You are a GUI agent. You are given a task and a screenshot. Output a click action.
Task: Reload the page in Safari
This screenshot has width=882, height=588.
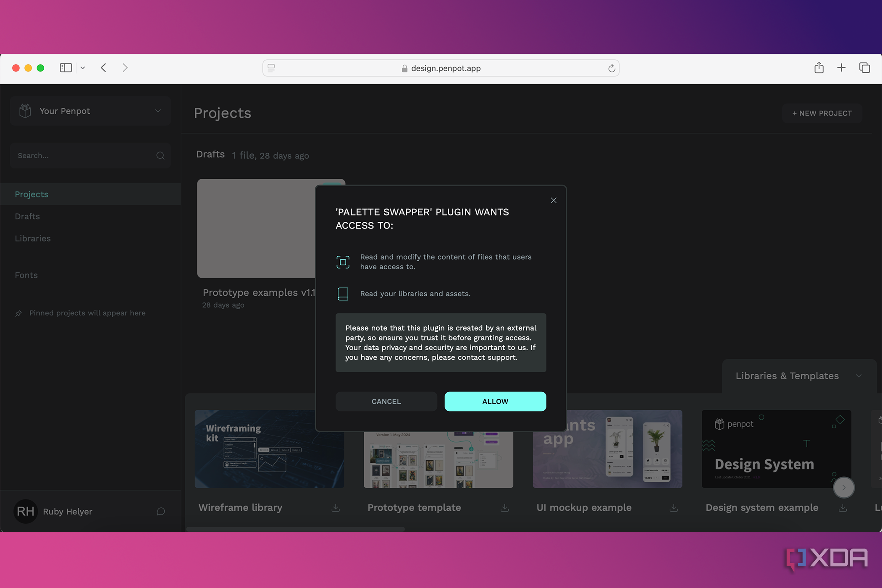[612, 68]
